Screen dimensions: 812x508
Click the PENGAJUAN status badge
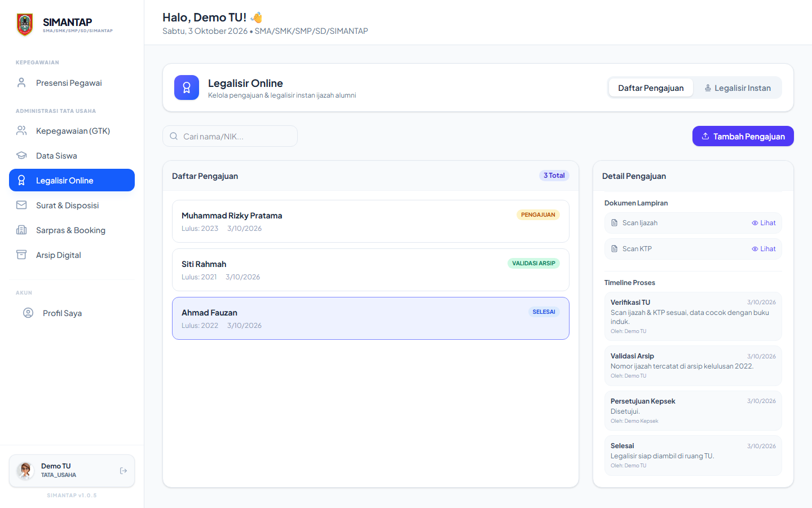pyautogui.click(x=538, y=214)
